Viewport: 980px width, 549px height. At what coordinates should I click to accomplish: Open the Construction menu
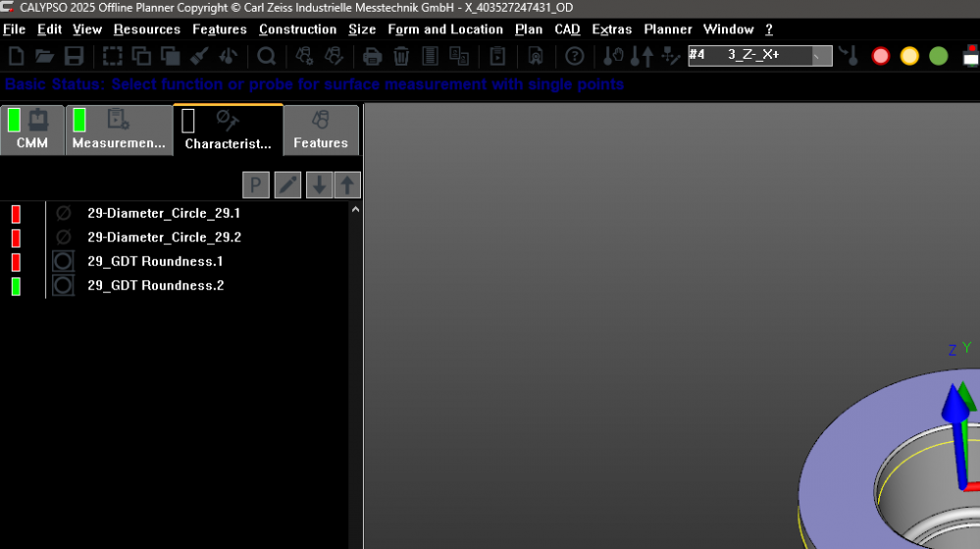[297, 29]
